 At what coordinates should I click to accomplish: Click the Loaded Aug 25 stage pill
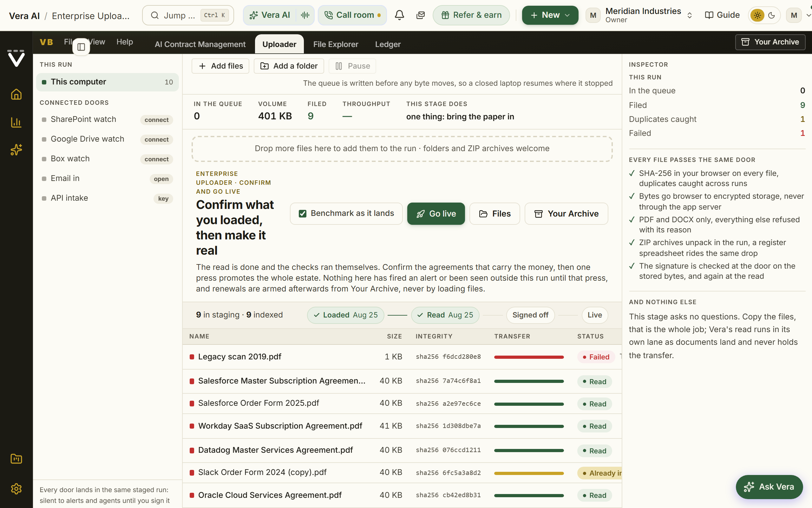[346, 315]
